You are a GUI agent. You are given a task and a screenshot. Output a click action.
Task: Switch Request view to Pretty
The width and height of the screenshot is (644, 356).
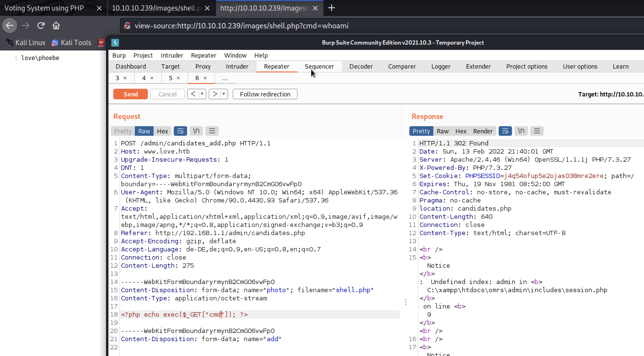coord(123,131)
